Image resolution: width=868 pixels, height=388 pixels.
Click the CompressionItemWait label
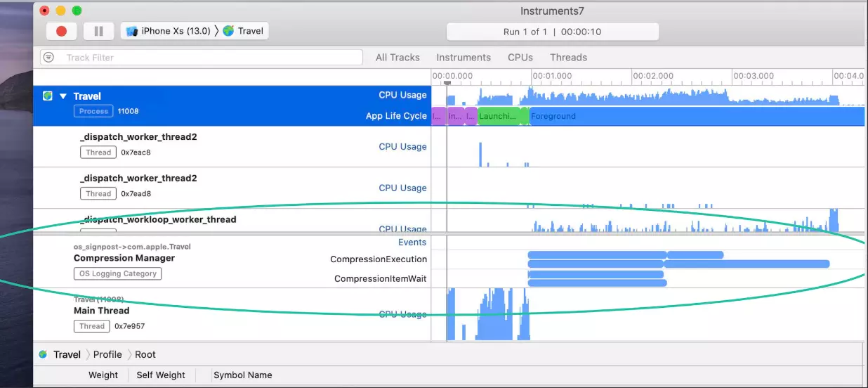(x=380, y=279)
